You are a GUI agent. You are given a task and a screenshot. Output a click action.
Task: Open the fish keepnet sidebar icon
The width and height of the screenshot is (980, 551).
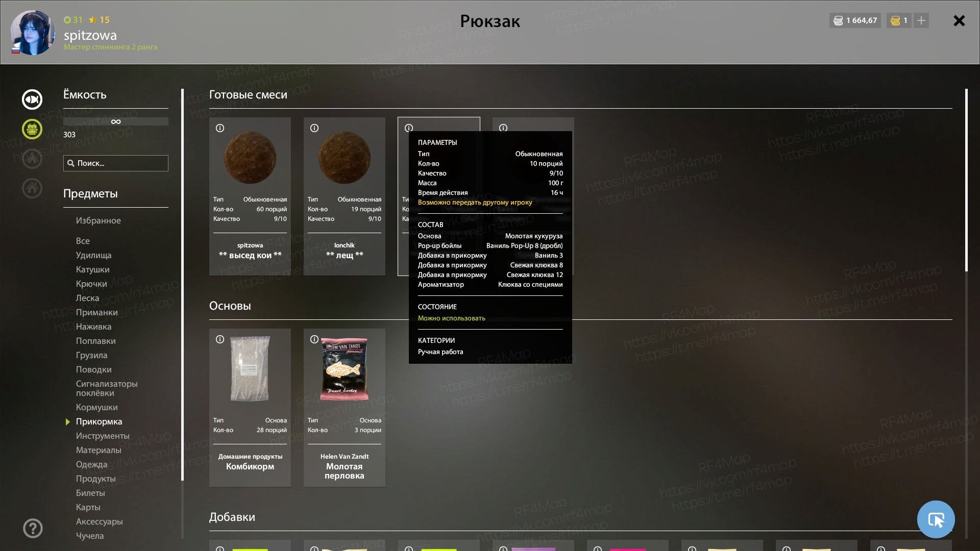click(32, 99)
